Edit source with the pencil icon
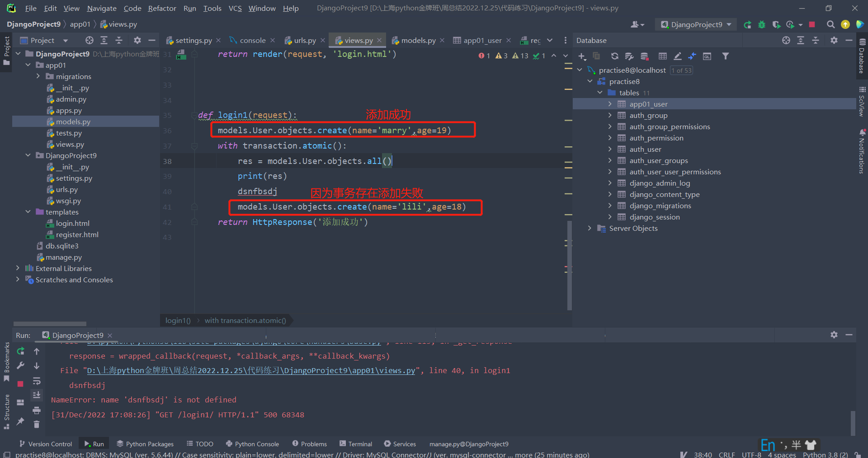This screenshot has height=458, width=868. [677, 56]
